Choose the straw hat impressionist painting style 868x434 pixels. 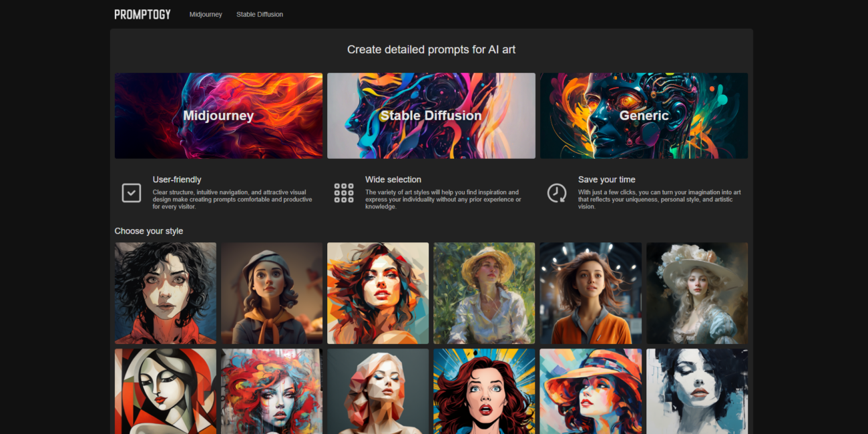click(x=484, y=293)
